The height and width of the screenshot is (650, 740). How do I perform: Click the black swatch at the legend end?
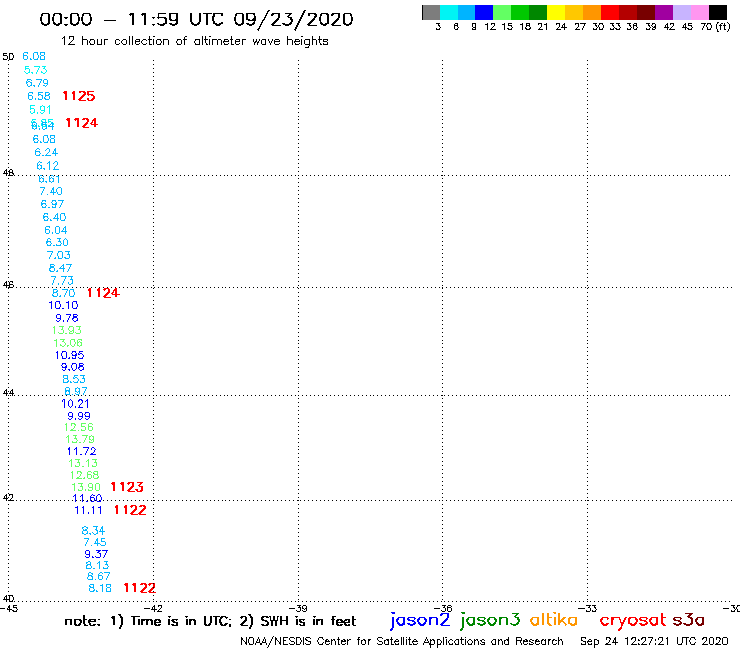click(718, 12)
